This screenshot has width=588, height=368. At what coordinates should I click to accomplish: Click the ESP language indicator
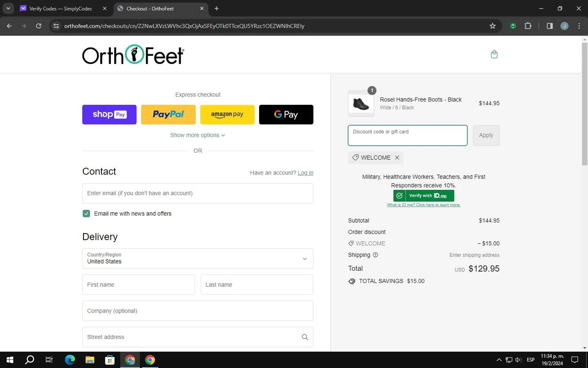[531, 360]
